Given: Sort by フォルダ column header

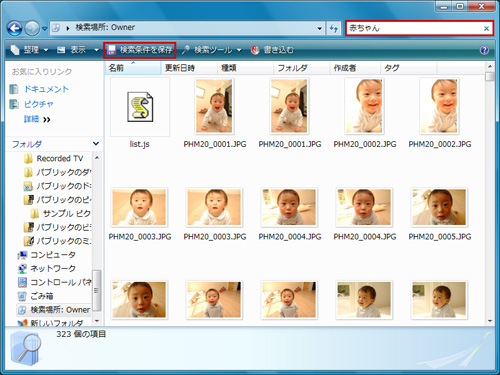Looking at the screenshot, I should coord(302,68).
